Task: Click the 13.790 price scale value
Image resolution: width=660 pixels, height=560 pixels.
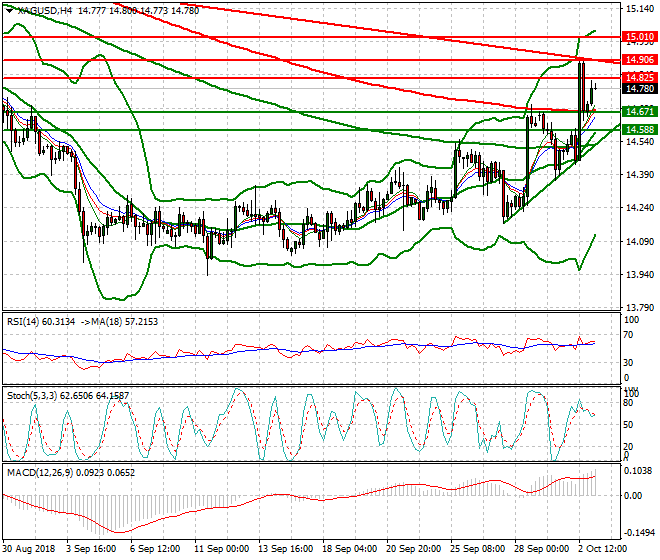Action: 640,308
